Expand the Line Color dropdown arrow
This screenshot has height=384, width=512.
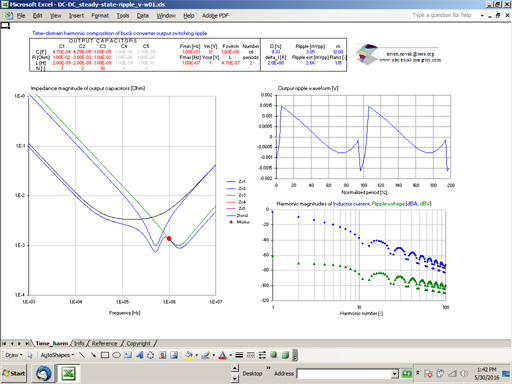tap(213, 355)
